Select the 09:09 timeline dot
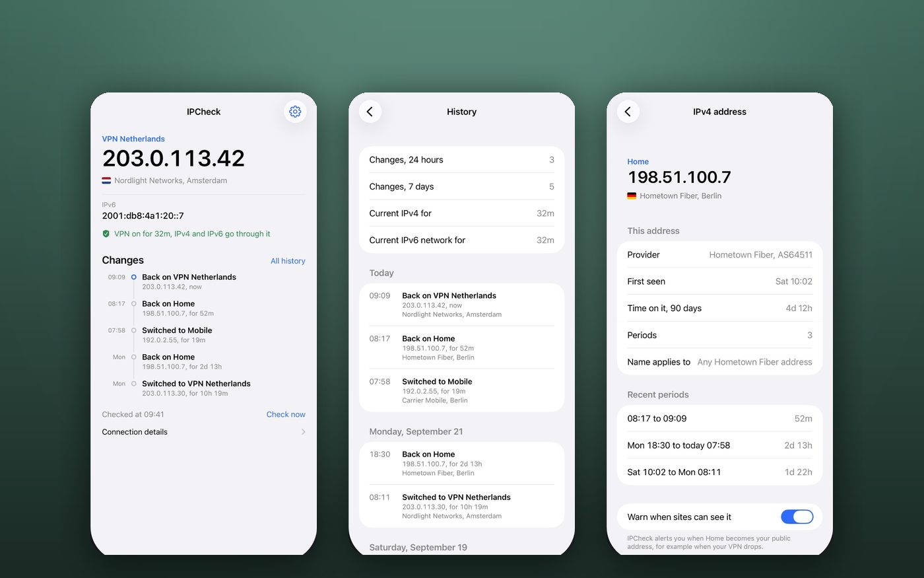 click(x=134, y=277)
